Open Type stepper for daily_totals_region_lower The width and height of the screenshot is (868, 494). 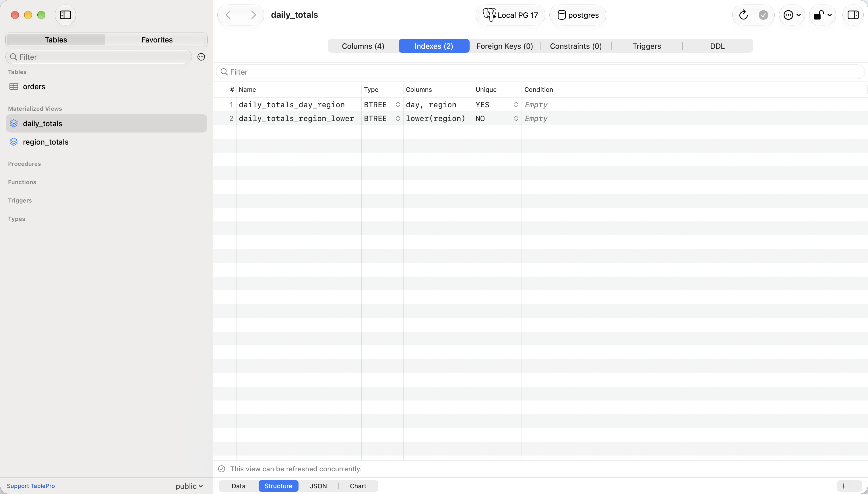[398, 118]
